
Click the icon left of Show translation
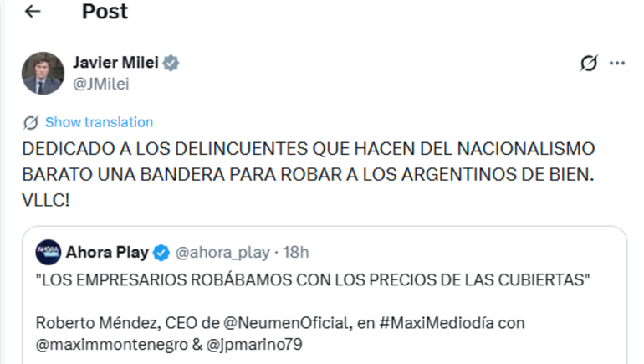pyautogui.click(x=31, y=122)
